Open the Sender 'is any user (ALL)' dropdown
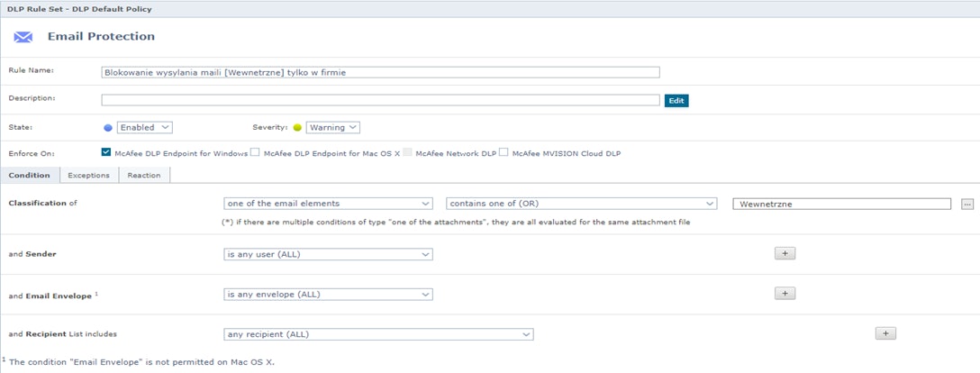 328,254
